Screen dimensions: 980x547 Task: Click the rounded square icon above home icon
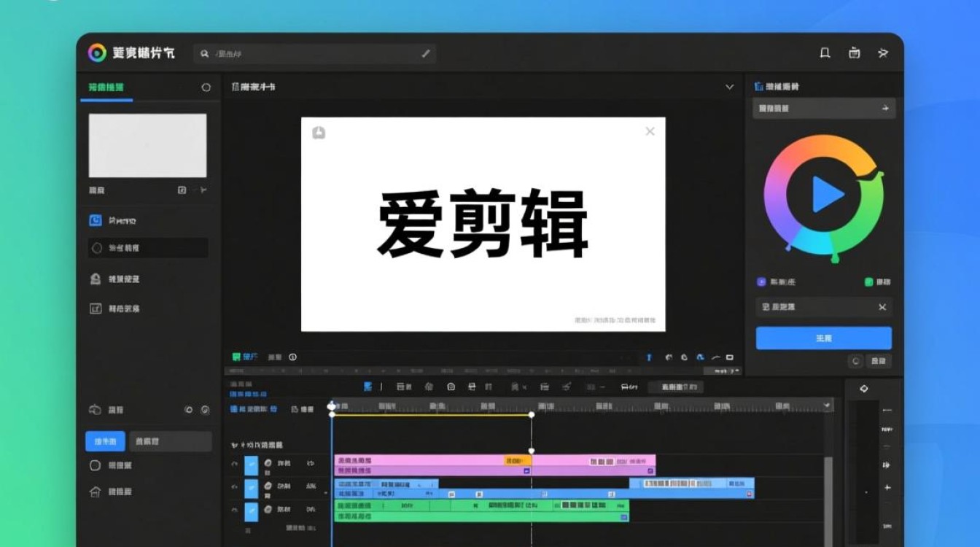95,465
